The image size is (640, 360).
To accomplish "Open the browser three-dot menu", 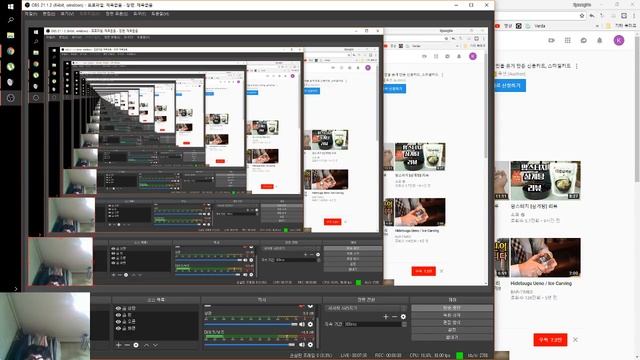I will click(x=635, y=16).
